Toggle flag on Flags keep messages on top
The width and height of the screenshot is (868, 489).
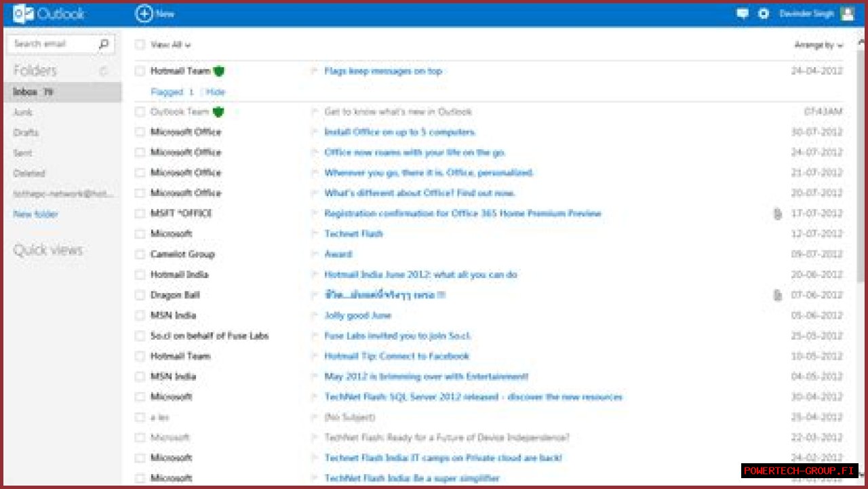(x=314, y=71)
